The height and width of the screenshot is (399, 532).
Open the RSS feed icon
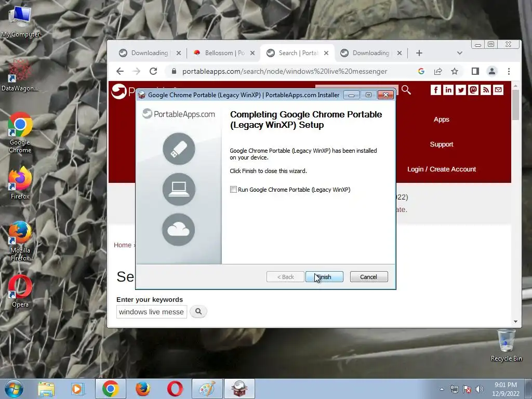click(486, 89)
